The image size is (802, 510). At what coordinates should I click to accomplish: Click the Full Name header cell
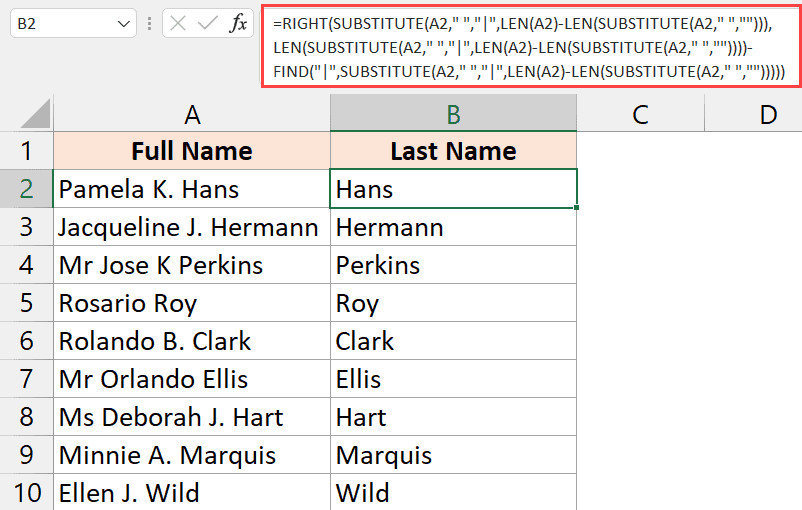(192, 151)
